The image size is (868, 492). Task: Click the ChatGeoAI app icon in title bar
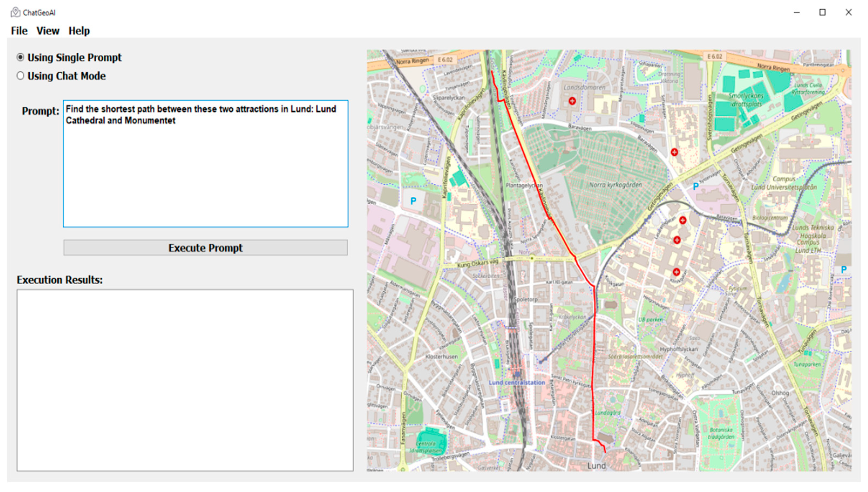click(x=15, y=12)
